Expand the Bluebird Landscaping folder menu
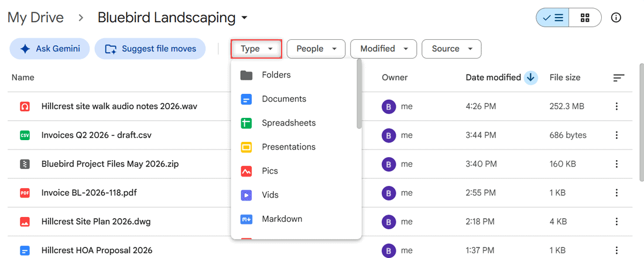This screenshot has height=258, width=644. (244, 18)
